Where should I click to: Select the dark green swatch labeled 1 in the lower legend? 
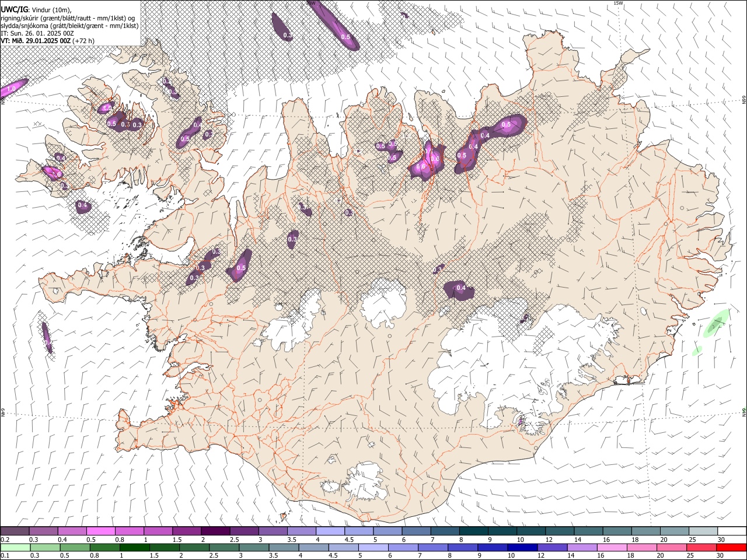tap(136, 547)
